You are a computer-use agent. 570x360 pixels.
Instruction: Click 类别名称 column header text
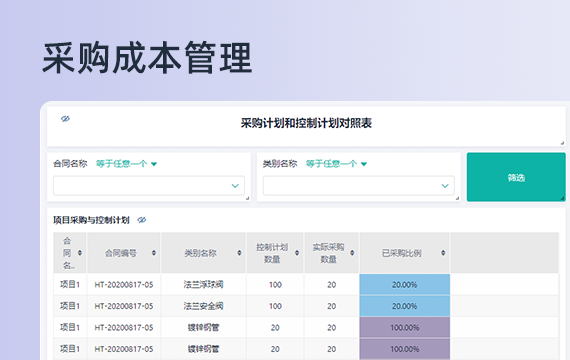(200, 253)
